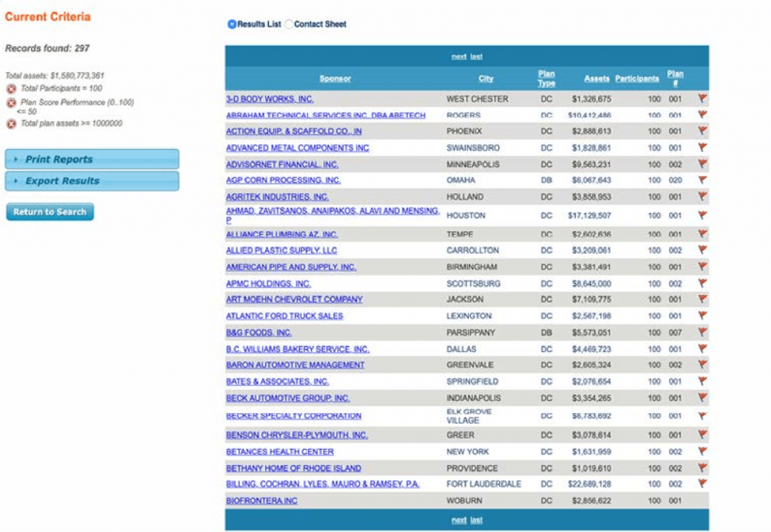Expand the Print Reports panel
This screenshot has width=771, height=532.
pos(92,160)
